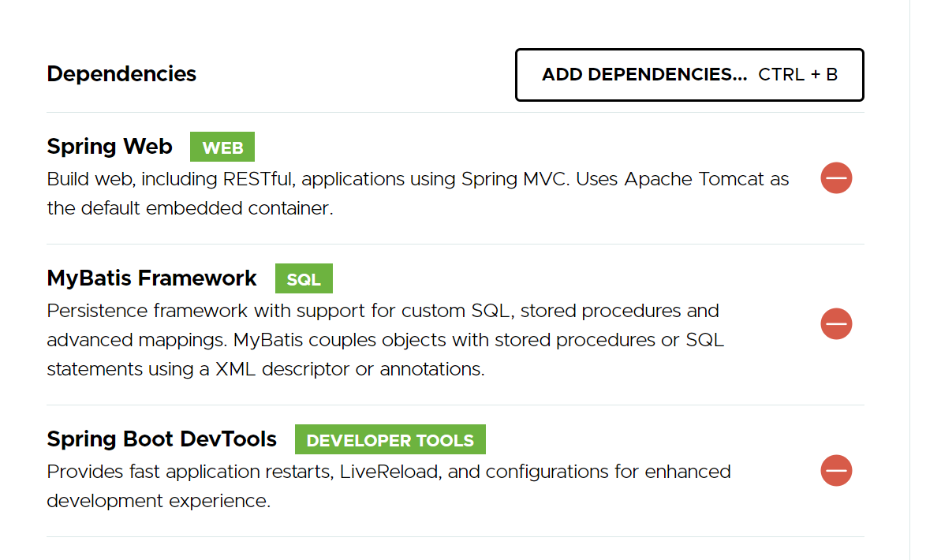
Task: Click the MyBatis description's first line
Action: coord(383,311)
